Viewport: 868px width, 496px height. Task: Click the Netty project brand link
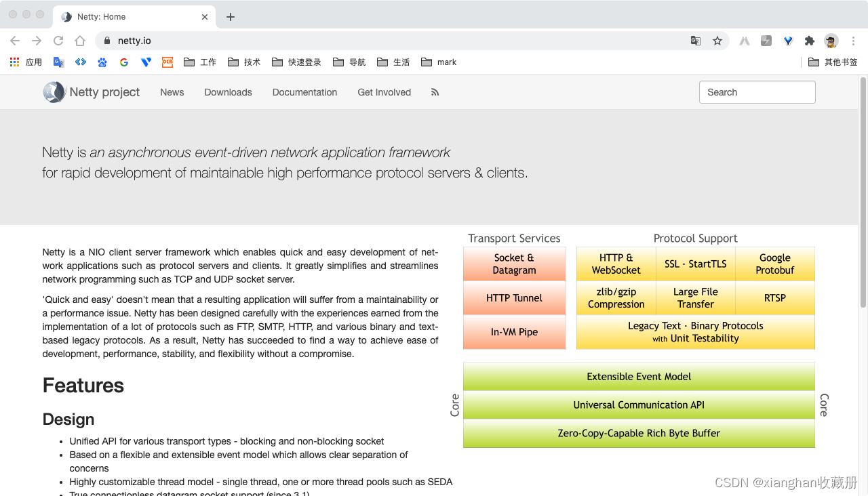(x=104, y=92)
